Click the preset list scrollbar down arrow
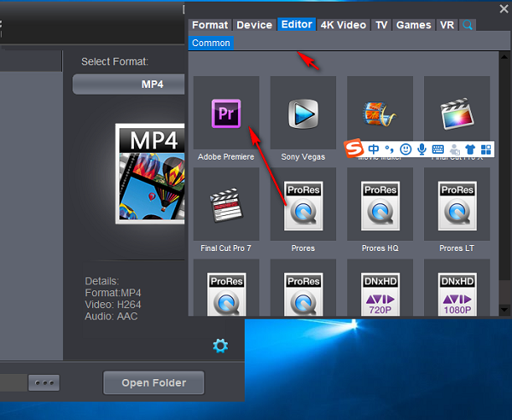 tap(504, 309)
